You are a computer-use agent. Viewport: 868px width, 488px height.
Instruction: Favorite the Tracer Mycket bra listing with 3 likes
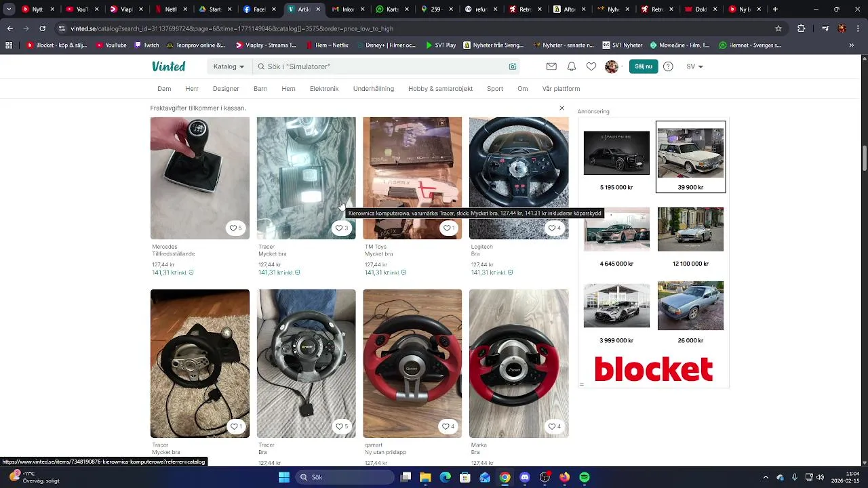342,228
